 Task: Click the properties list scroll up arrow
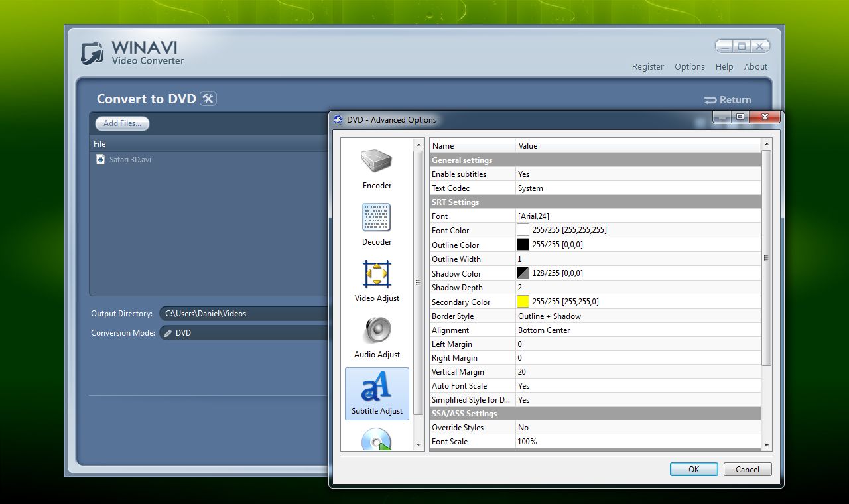click(x=767, y=144)
